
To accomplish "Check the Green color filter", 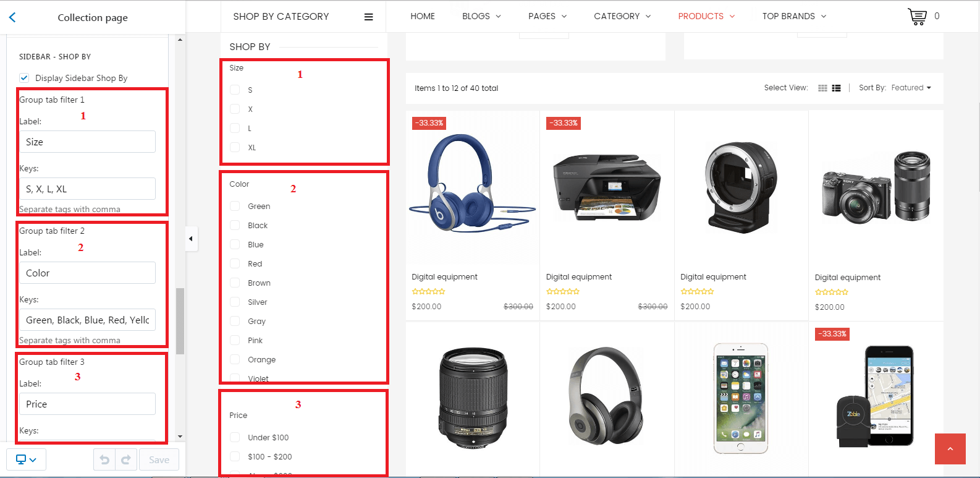I will pos(235,206).
